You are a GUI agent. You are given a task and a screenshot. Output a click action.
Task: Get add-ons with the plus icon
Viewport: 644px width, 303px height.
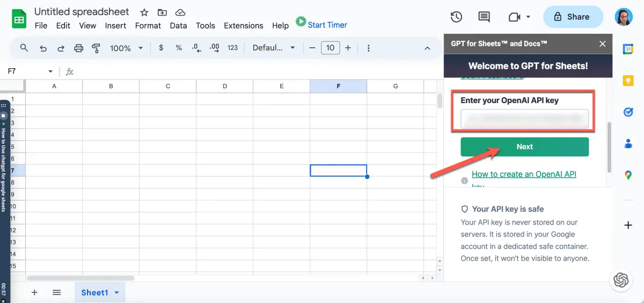tap(628, 225)
